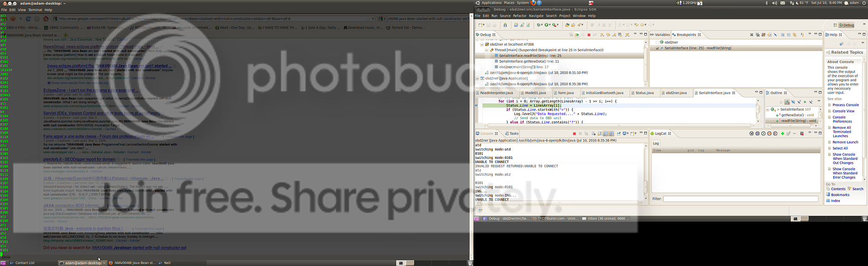Screen dimensions: 868x266
Task: Click the Error level filter in LogCat
Action: (x=775, y=134)
